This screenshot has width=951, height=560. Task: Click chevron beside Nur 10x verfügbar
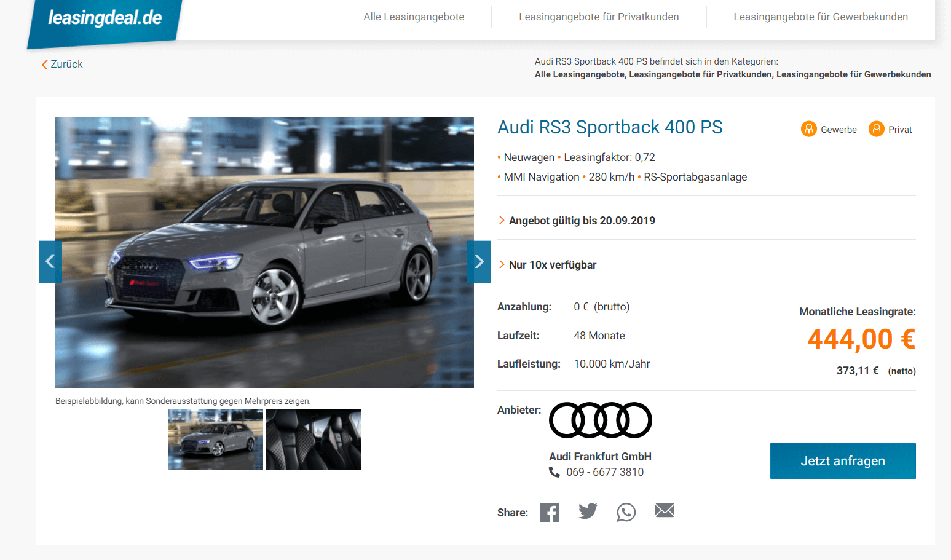[x=502, y=264]
